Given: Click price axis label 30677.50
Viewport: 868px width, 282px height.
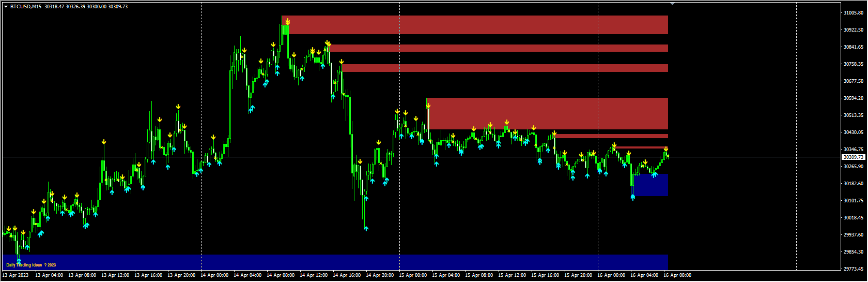Looking at the screenshot, I should tap(854, 81).
